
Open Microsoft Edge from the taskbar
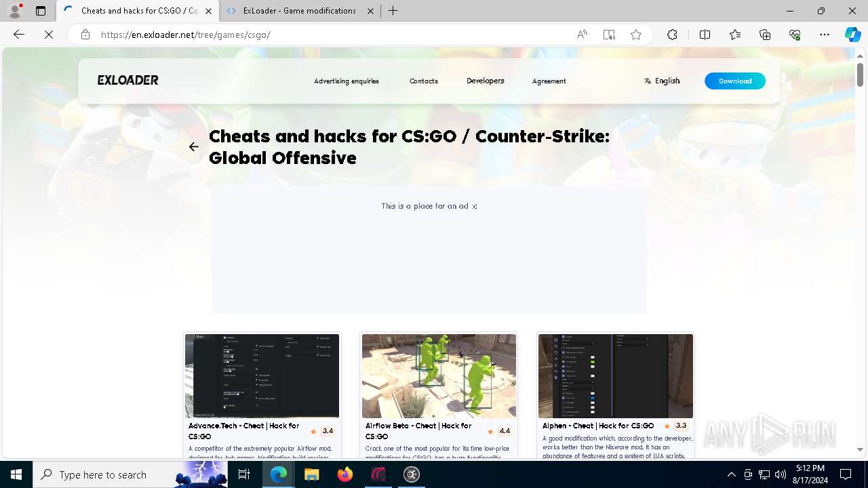[279, 474]
